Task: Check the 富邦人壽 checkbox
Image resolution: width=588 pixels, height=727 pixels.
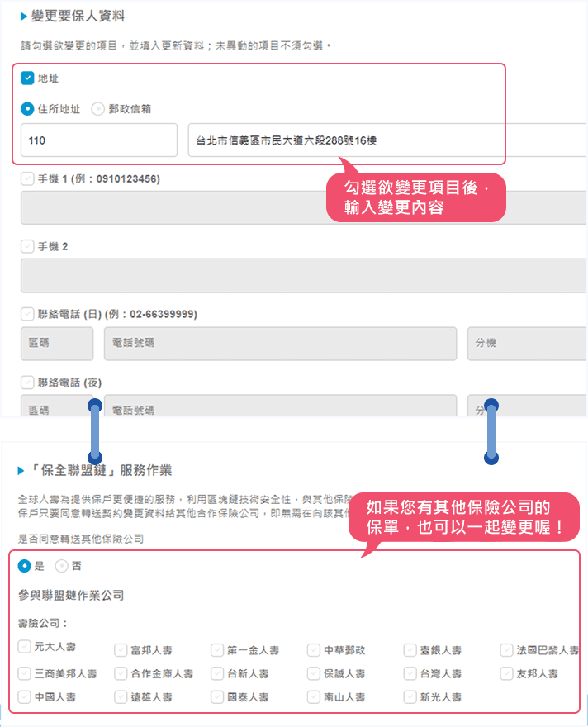Action: pyautogui.click(x=121, y=650)
